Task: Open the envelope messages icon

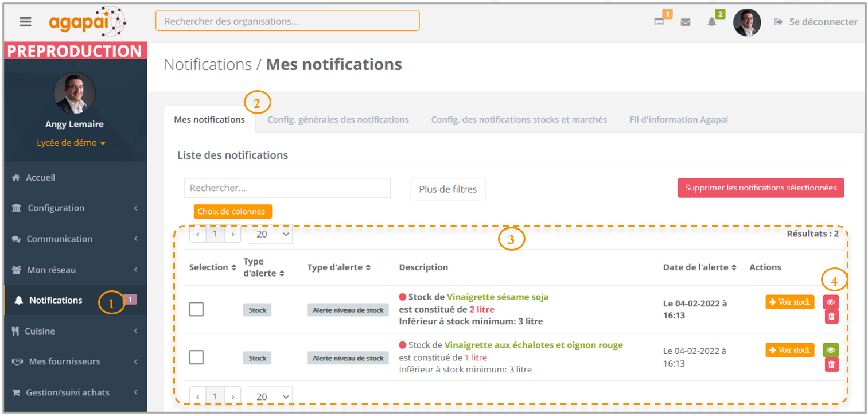Action: (685, 22)
